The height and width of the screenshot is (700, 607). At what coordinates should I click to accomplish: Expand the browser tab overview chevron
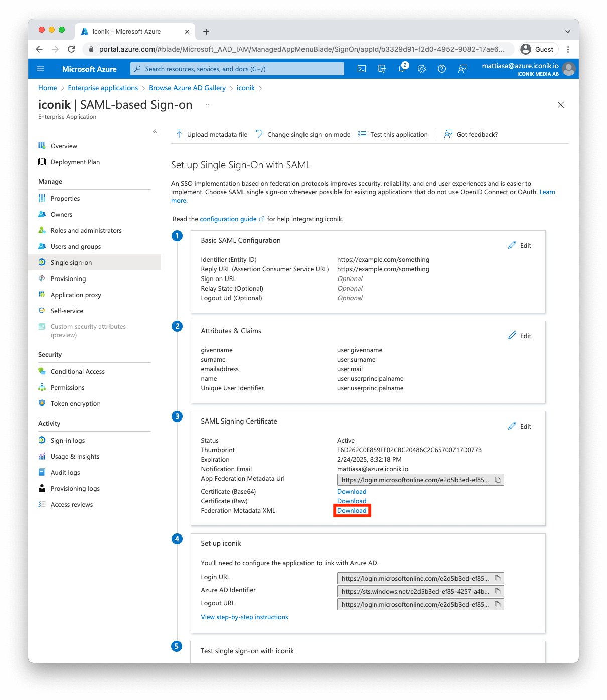pos(567,31)
